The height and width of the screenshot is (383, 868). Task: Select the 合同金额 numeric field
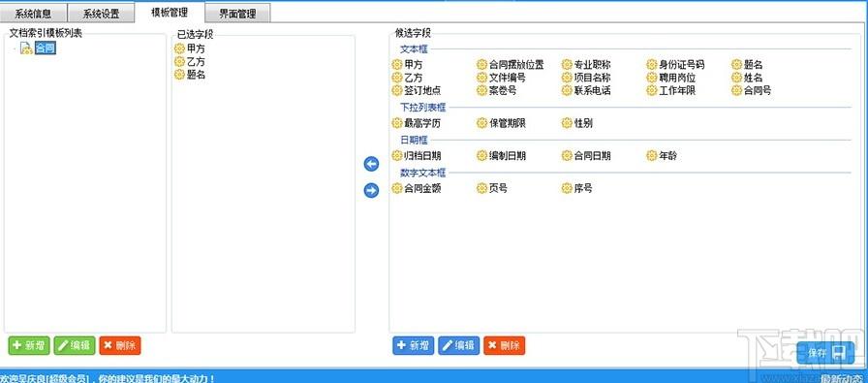[x=417, y=188]
